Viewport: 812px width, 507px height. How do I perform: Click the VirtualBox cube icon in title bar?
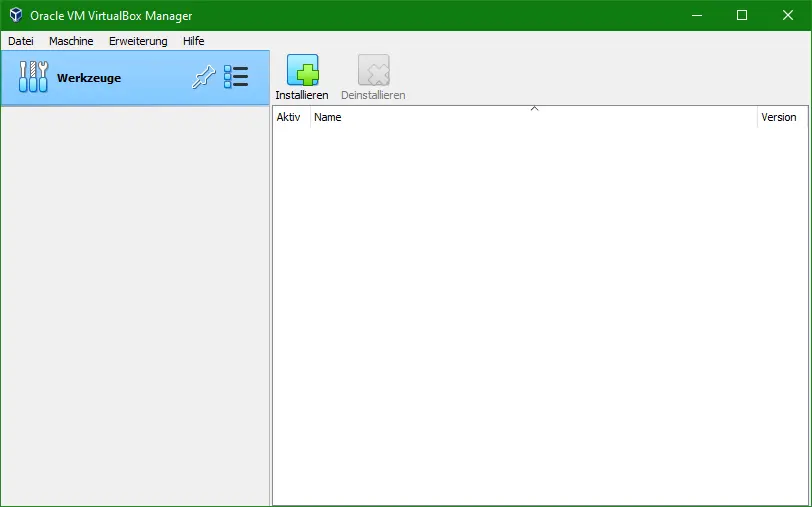coord(16,15)
